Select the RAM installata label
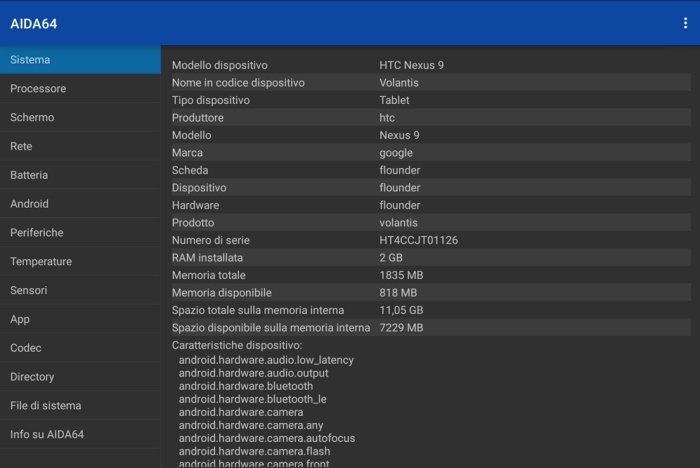The height and width of the screenshot is (468, 700). pos(207,258)
